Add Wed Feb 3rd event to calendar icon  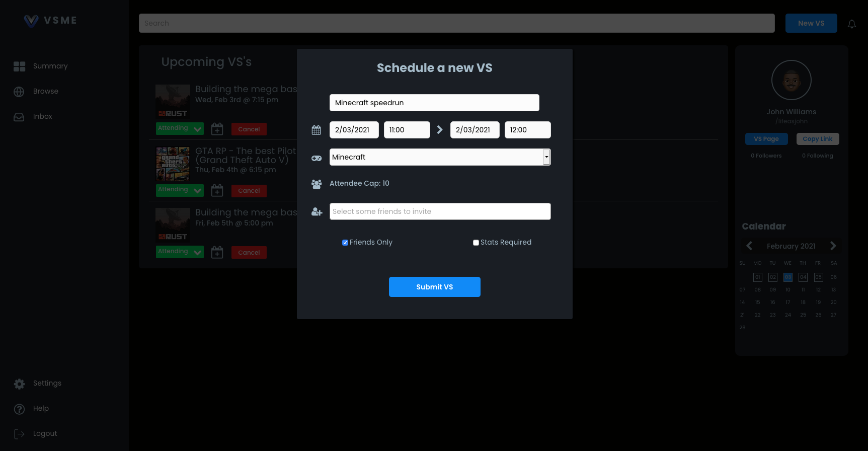(x=217, y=129)
